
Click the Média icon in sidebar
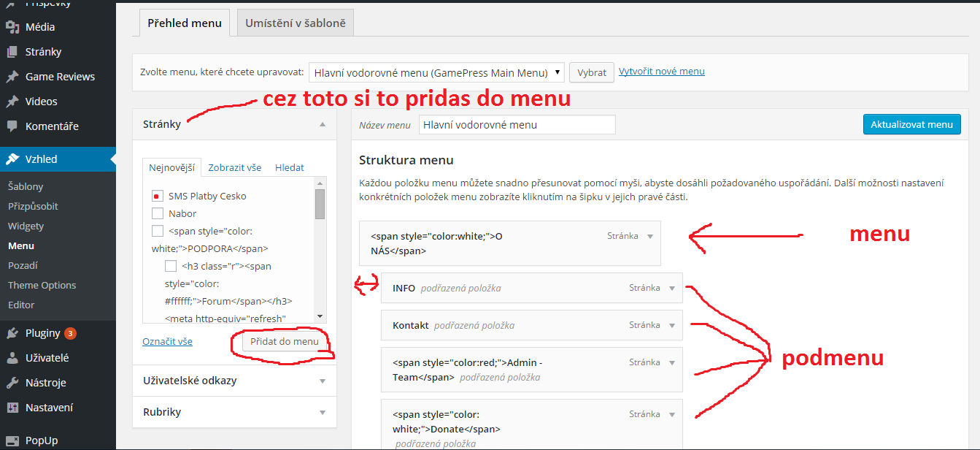tap(12, 27)
